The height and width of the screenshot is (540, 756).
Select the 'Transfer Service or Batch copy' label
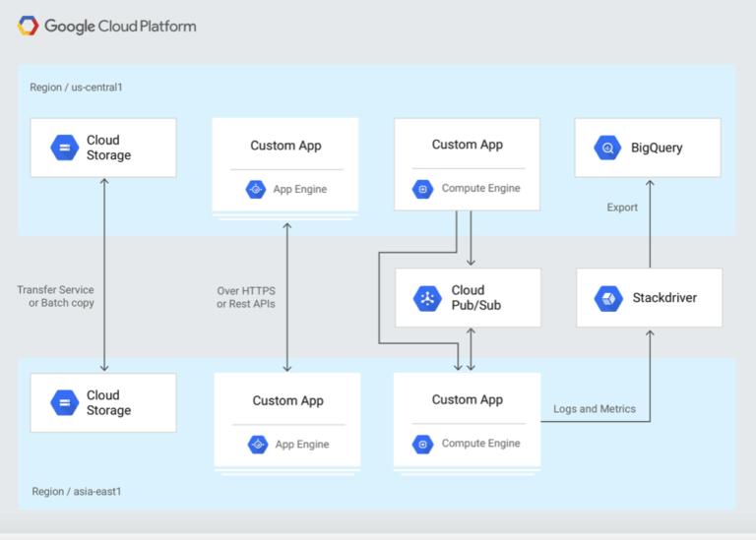coord(55,296)
